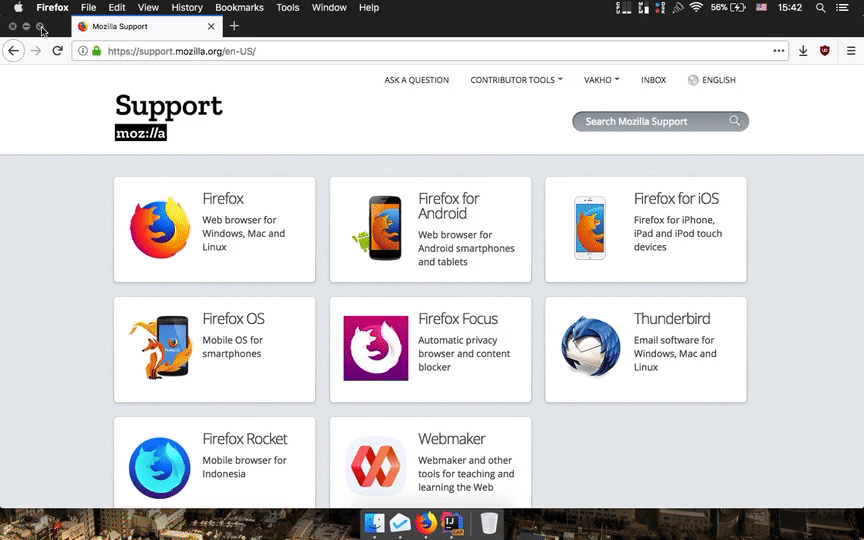Image resolution: width=864 pixels, height=540 pixels.
Task: Open a new tab with plus button
Action: point(234,26)
